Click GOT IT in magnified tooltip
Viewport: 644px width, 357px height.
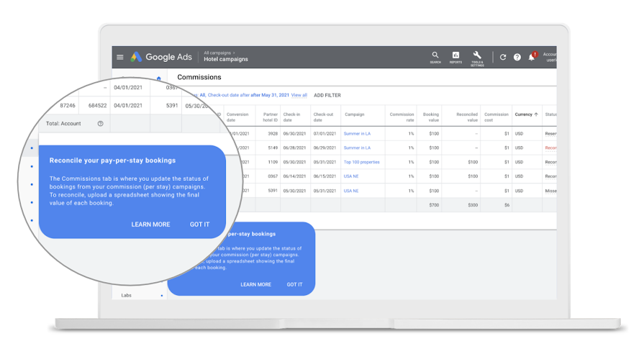199,225
